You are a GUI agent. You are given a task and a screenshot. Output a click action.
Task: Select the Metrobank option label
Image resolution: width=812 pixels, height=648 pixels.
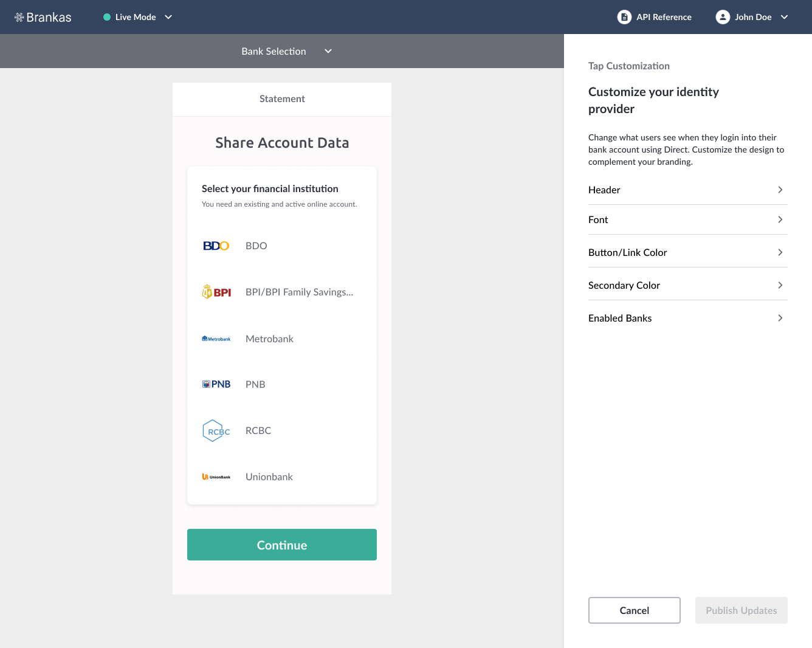(269, 339)
